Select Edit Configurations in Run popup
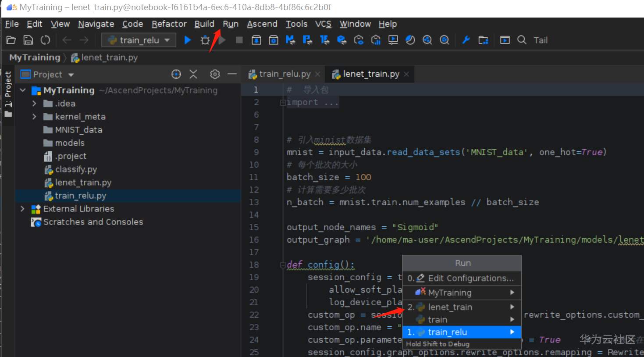The image size is (644, 357). (470, 278)
